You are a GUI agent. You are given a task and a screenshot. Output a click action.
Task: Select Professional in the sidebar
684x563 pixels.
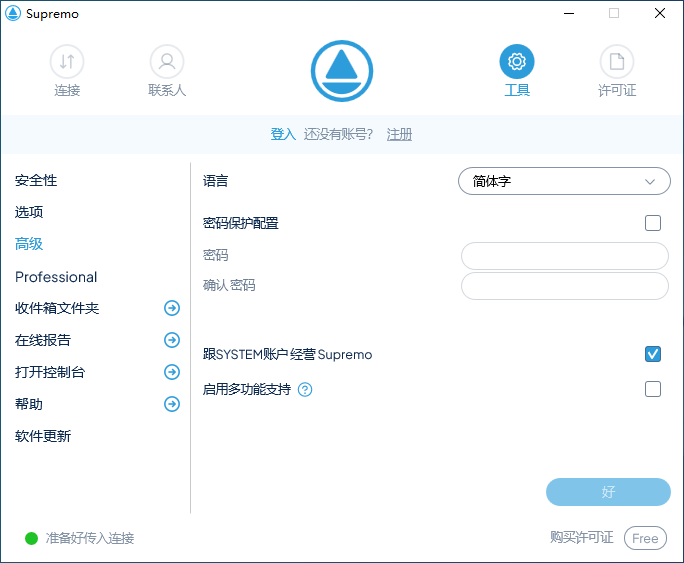pos(56,277)
